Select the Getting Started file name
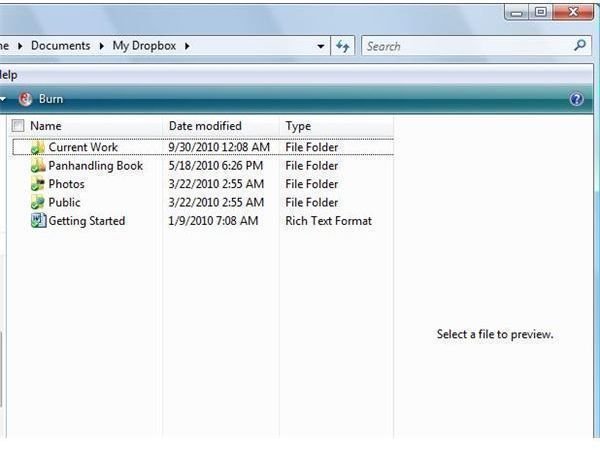This screenshot has height=450, width=600. point(87,221)
